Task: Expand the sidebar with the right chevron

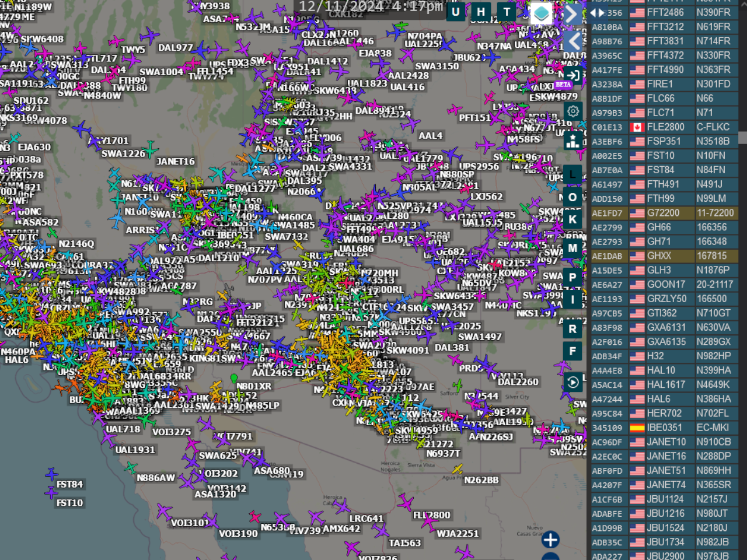Action: [572, 14]
